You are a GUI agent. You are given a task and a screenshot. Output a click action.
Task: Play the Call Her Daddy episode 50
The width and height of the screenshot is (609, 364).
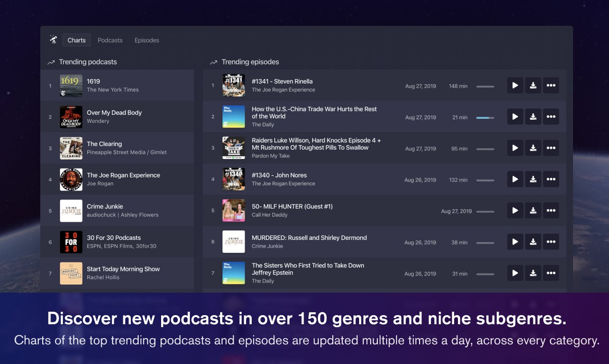click(x=515, y=210)
